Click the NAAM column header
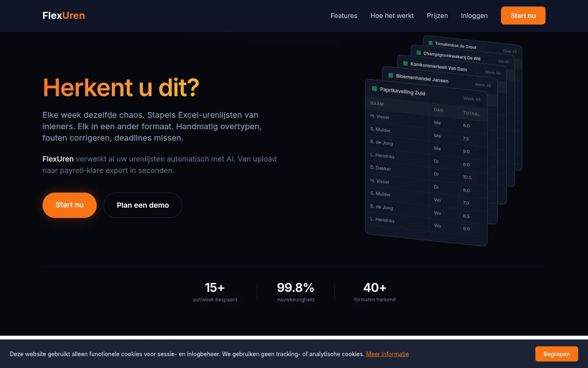 (377, 104)
